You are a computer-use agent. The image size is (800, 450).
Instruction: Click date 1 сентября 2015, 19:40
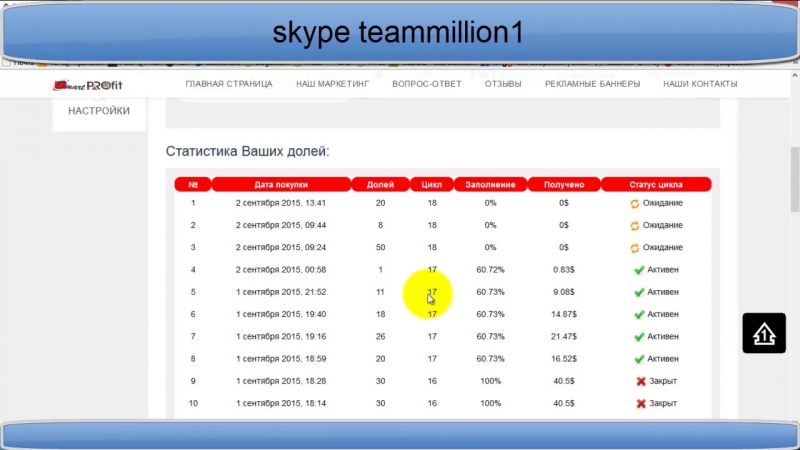(281, 314)
